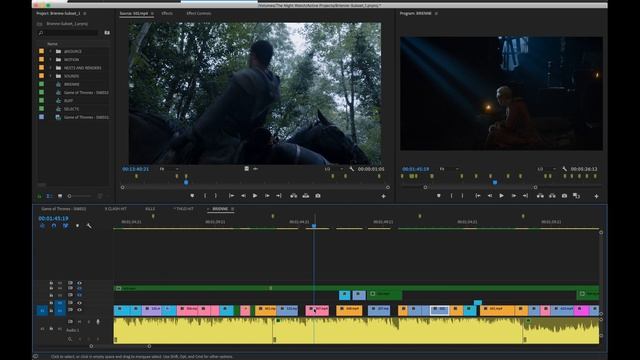Play the clip in Source monitor
This screenshot has width=640, height=360.
tap(255, 196)
